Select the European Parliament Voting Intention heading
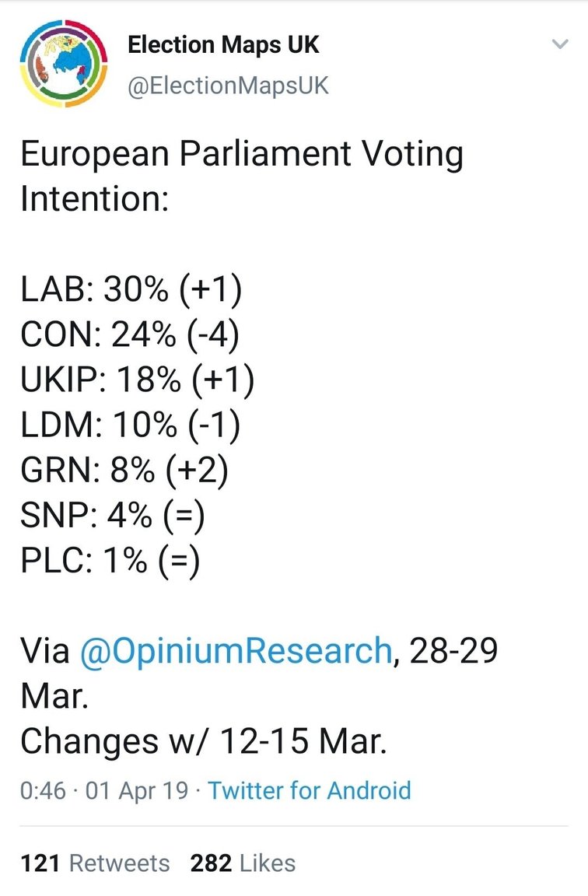 click(x=242, y=176)
